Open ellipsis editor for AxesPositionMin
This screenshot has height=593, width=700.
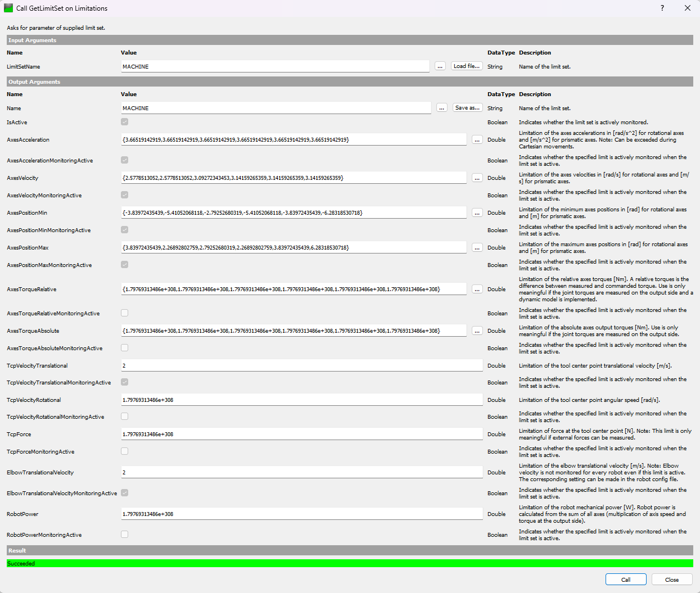(477, 213)
